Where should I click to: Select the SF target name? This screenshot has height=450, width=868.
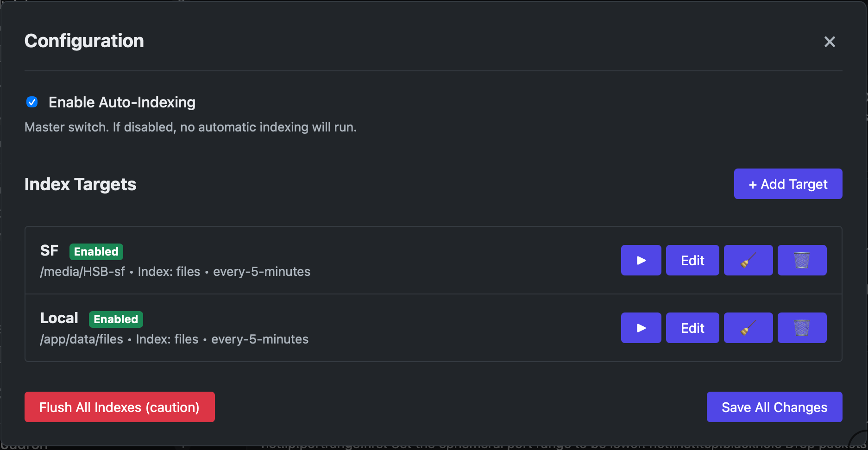click(x=49, y=250)
